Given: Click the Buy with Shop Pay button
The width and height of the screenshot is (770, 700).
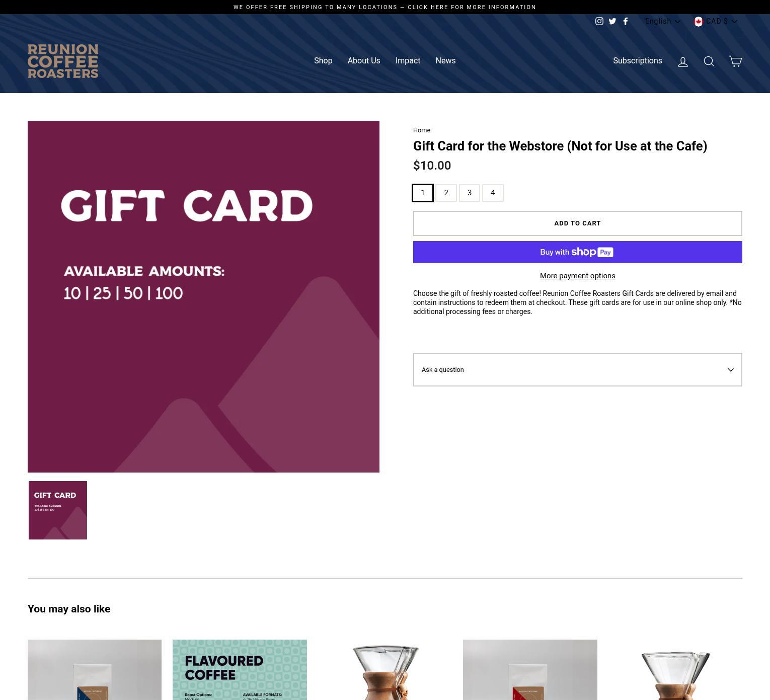Looking at the screenshot, I should click(577, 252).
